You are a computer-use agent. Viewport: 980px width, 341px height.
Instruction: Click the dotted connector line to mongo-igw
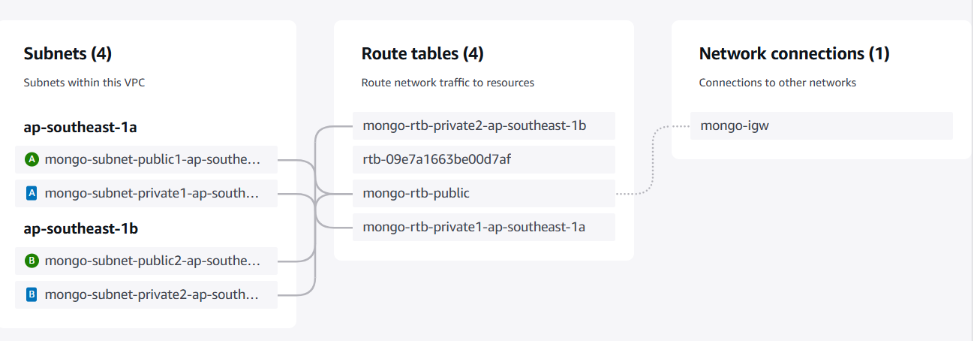coord(653,159)
